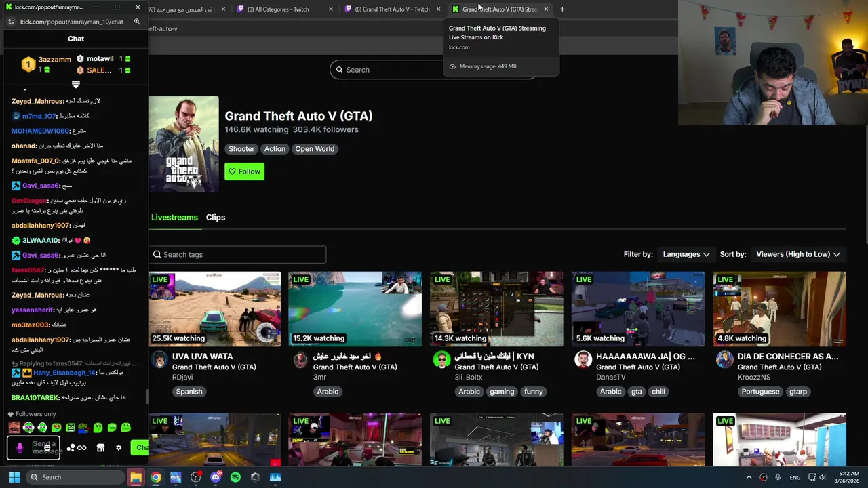Click the Chat send button
The width and height of the screenshot is (868, 488).
click(140, 447)
